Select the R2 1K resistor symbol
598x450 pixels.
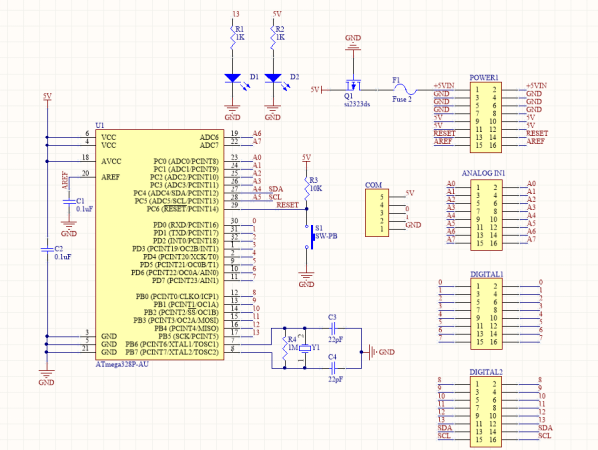coord(272,37)
